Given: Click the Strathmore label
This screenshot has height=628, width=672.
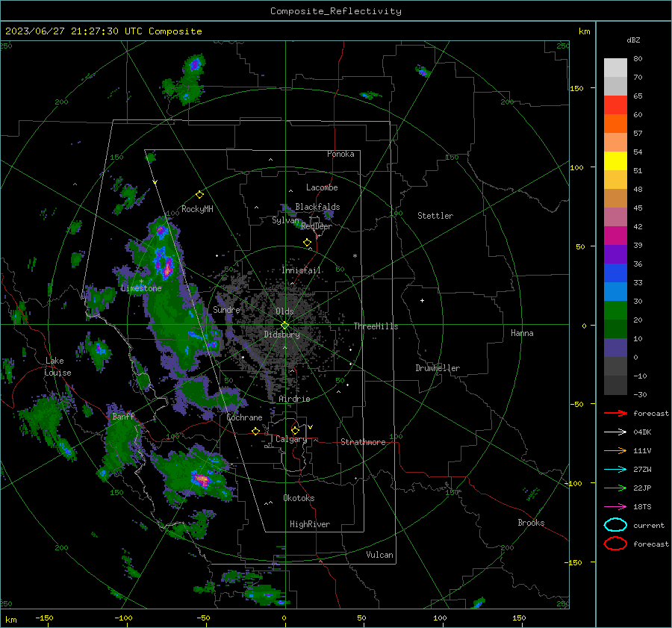Looking at the screenshot, I should (x=363, y=442).
